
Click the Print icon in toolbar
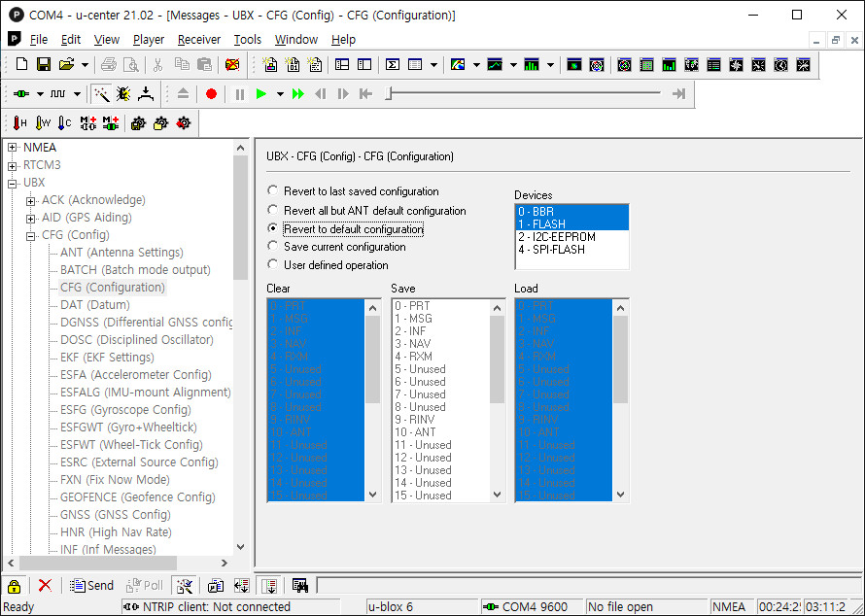tap(108, 64)
